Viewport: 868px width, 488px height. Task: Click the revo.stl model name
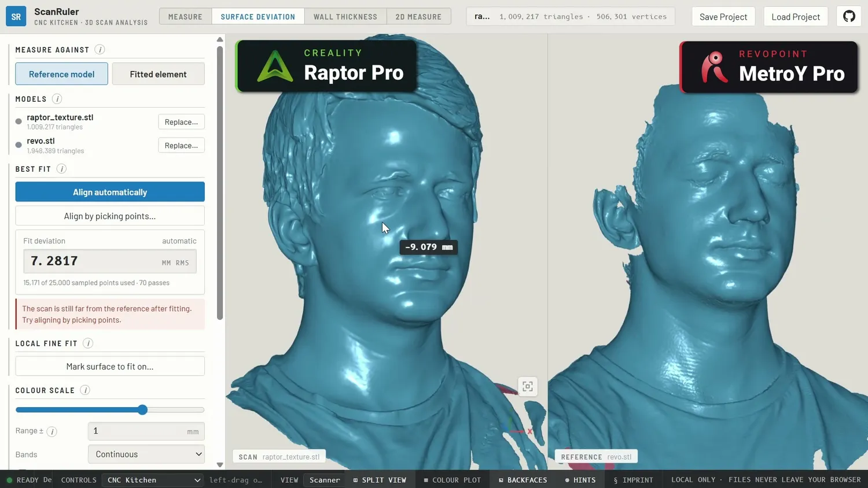coord(41,141)
